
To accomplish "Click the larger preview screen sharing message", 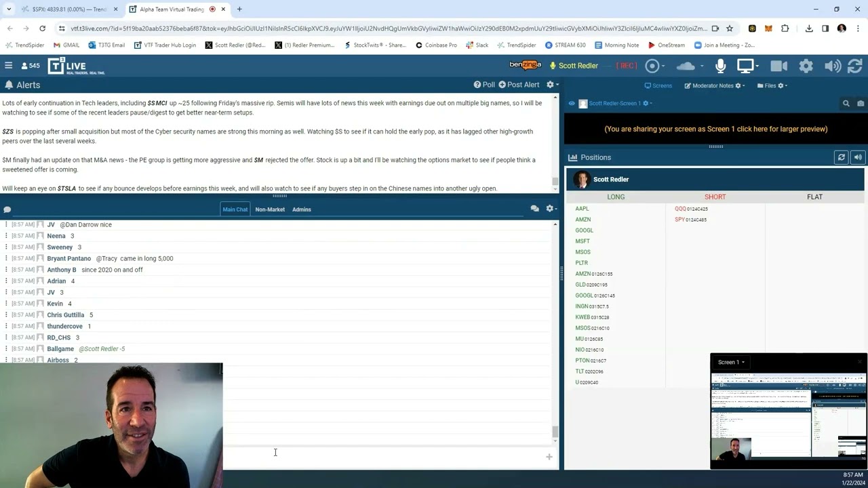I will point(715,129).
